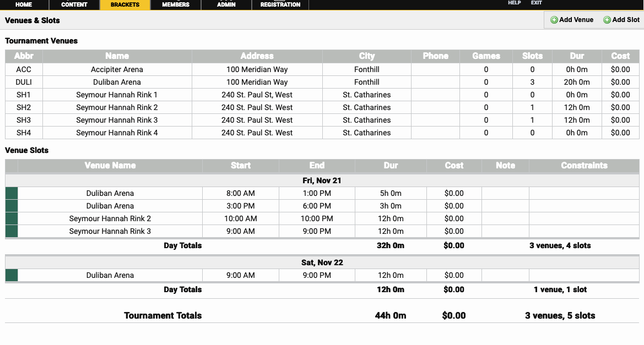Click the Abbr column header in venues table
Screen dimensions: 644x345
24,56
